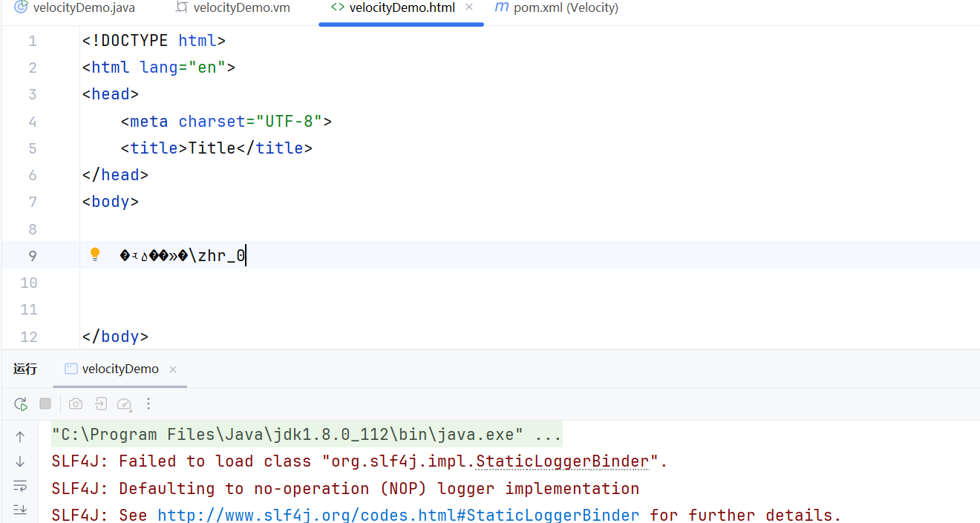Image resolution: width=980 pixels, height=523 pixels.
Task: Click the down arrow in console gutter
Action: tap(20, 461)
